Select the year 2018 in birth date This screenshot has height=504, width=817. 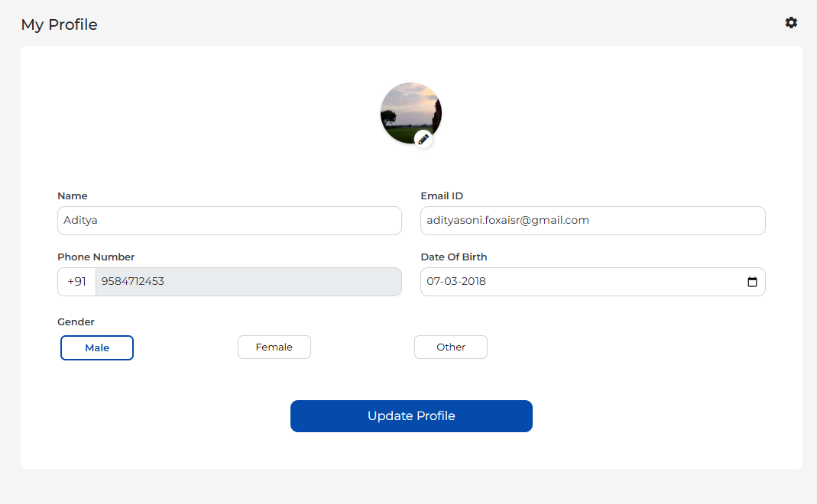pos(474,282)
